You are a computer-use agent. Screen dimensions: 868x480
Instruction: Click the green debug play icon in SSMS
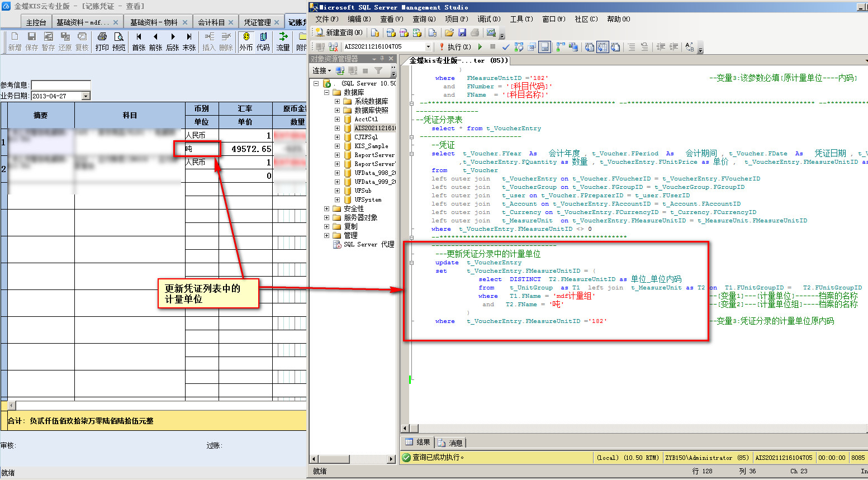pyautogui.click(x=480, y=47)
